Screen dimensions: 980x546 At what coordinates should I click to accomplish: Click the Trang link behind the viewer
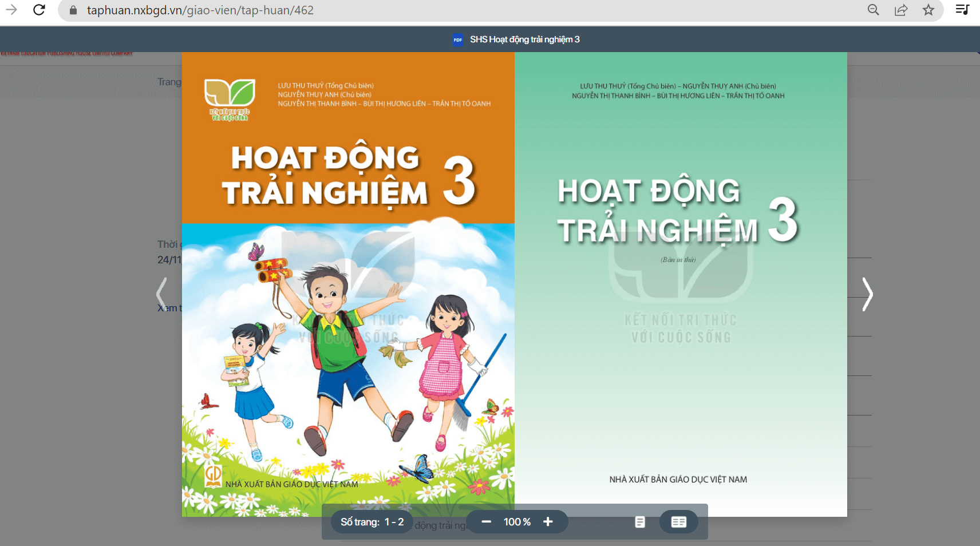pyautogui.click(x=169, y=82)
